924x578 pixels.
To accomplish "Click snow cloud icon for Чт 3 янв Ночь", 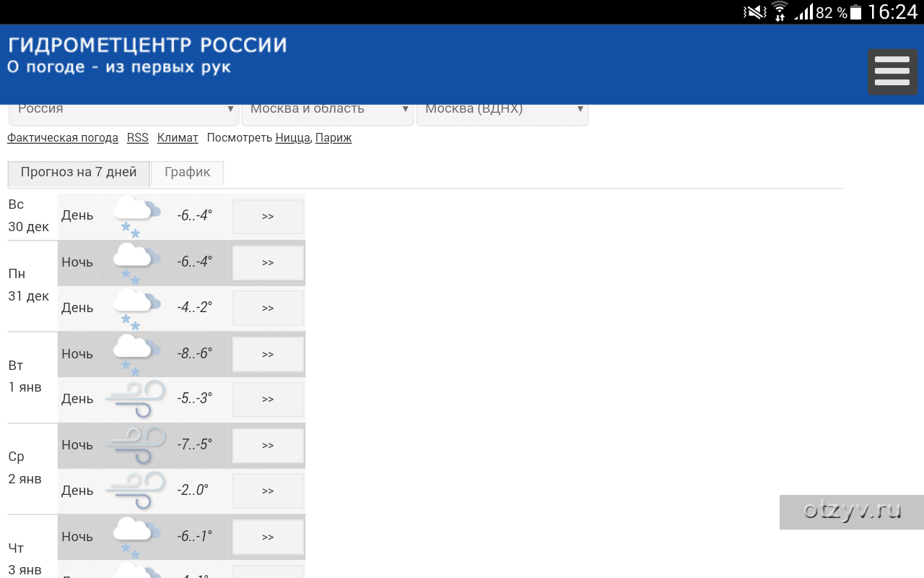I will point(136,537).
